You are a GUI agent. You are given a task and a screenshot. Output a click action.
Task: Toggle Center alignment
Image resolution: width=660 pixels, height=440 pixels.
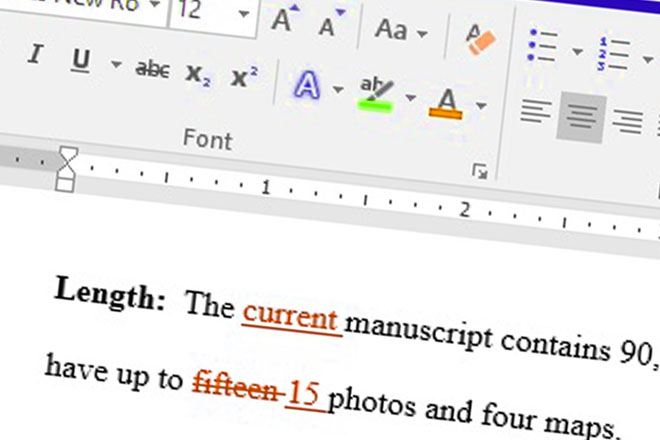(580, 116)
